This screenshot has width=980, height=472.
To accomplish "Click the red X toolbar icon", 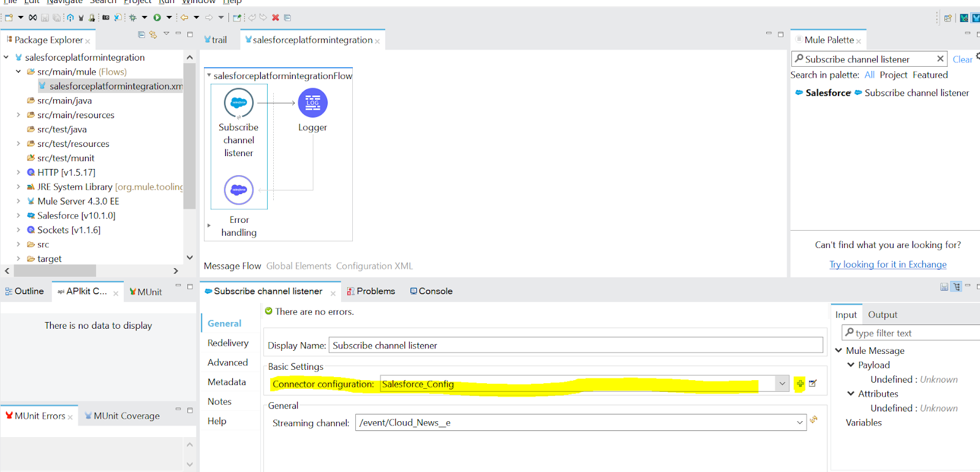I will point(276,18).
